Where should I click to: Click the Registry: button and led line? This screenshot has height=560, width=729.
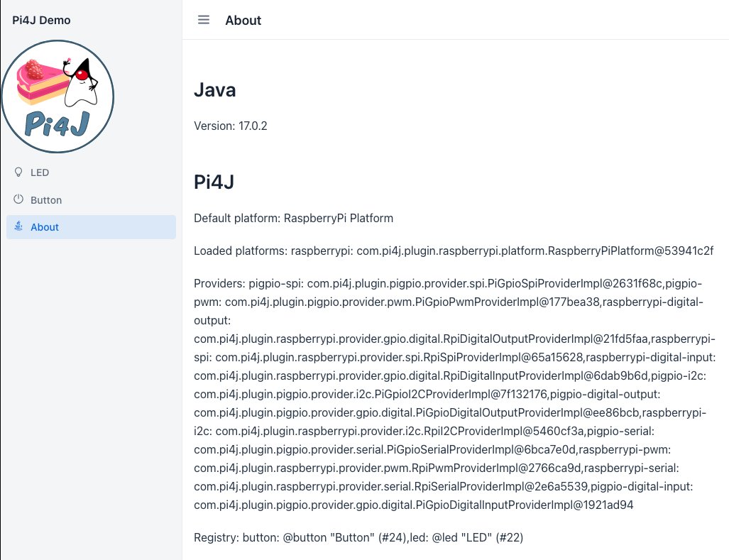358,538
